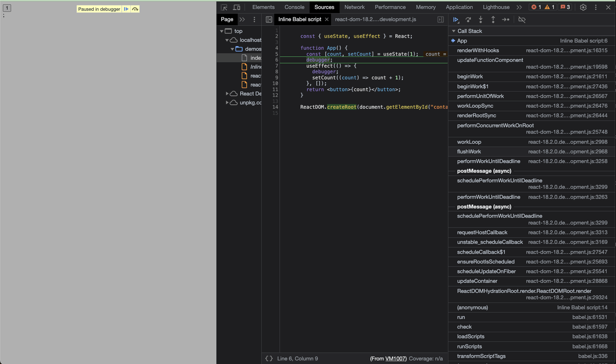This screenshot has width=616, height=364.
Task: Resume script execution in debugger toolbar
Action: 455,20
